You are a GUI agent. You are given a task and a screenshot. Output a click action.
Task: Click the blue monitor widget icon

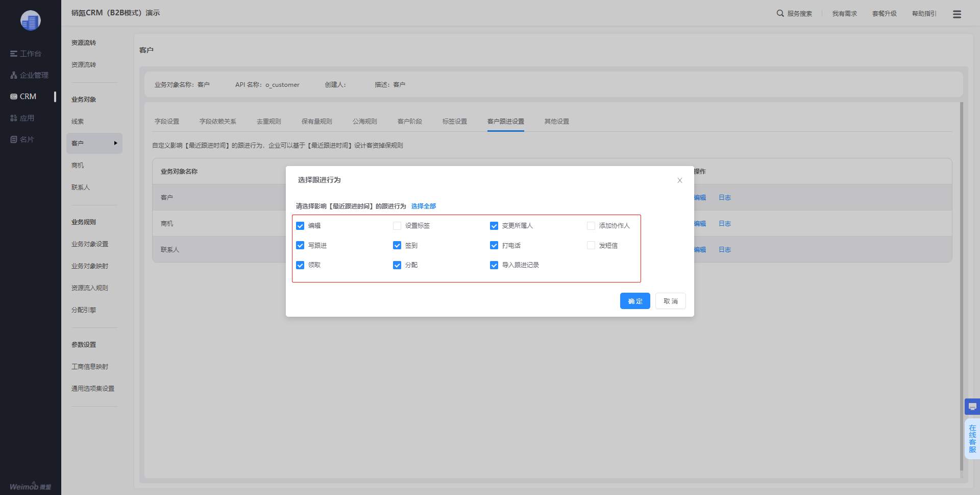(972, 407)
